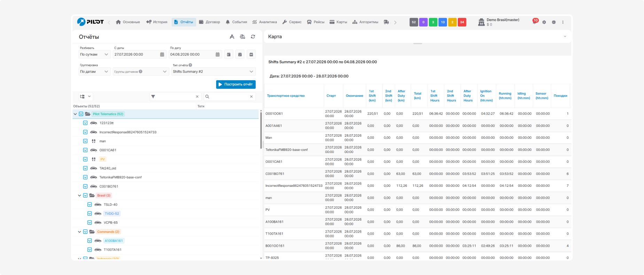This screenshot has width=644, height=275.
Task: Click the refresh icon in Отчёты header
Action: 253,37
